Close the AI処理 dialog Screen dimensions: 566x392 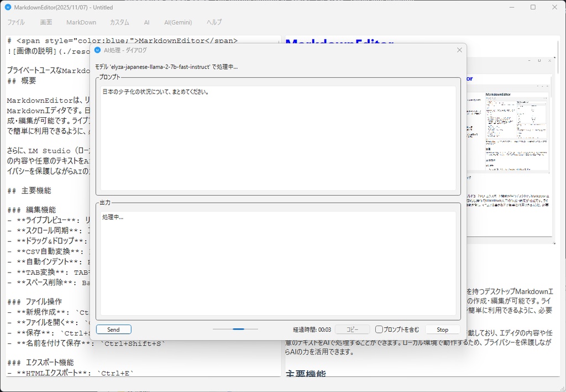(459, 50)
